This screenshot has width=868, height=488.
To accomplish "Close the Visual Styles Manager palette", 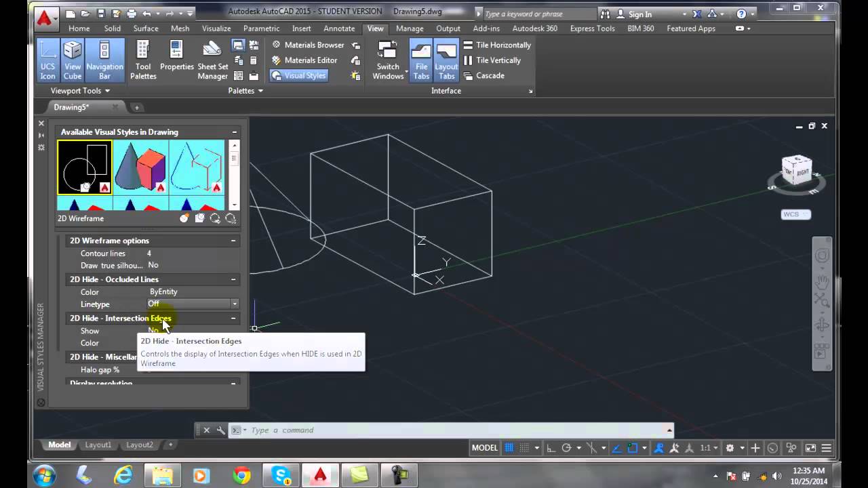I will (41, 123).
